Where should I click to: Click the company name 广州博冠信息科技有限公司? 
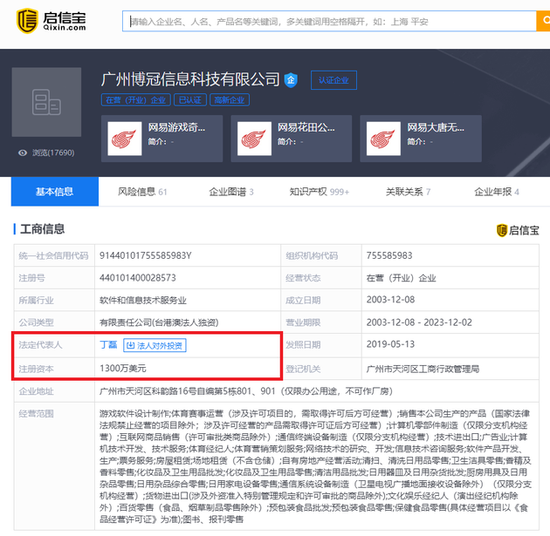[190, 80]
